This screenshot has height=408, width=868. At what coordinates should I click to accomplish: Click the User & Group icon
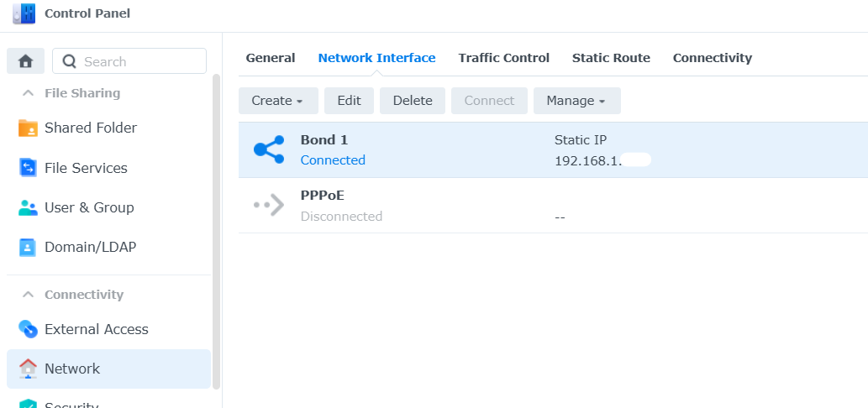(x=28, y=208)
